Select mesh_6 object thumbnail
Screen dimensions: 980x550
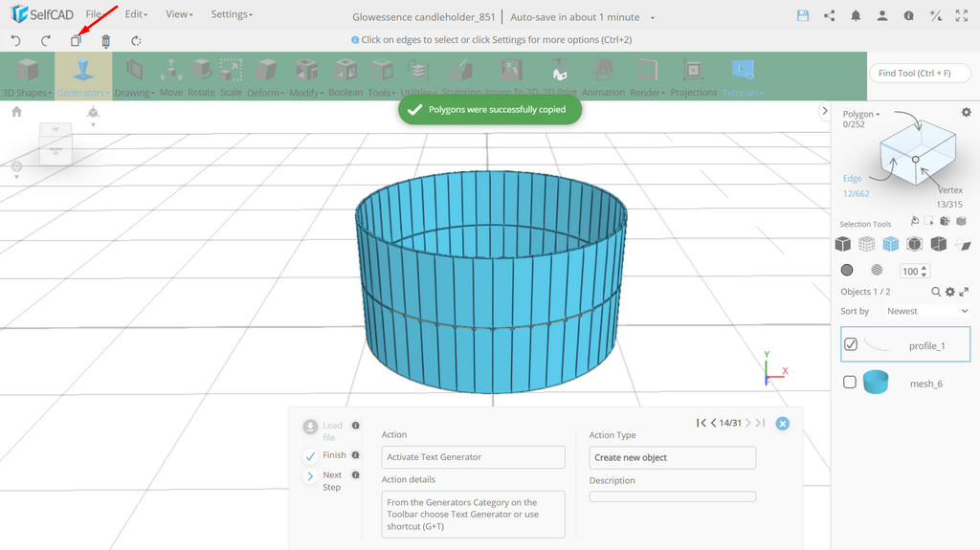[876, 382]
